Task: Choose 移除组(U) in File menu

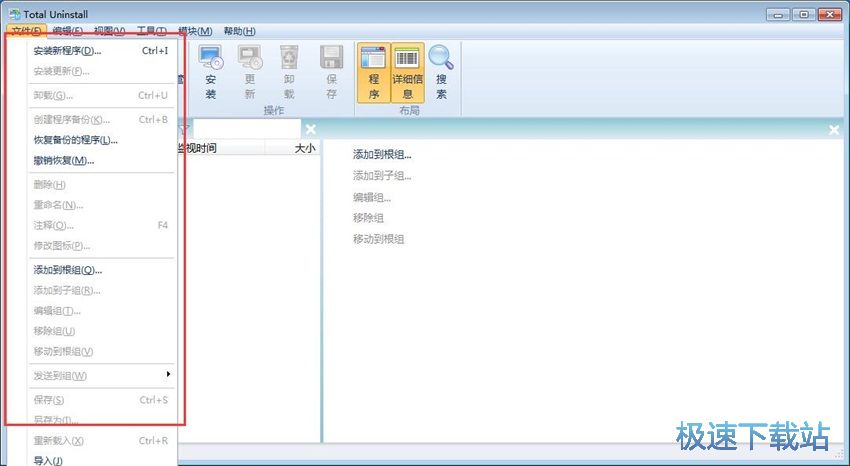Action: point(101,331)
